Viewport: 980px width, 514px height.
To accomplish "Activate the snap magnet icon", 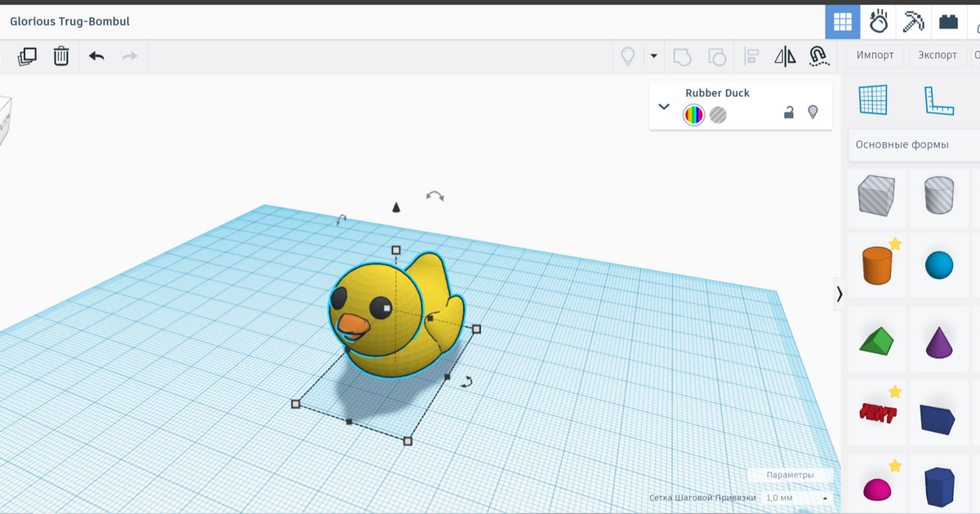I will [x=818, y=56].
